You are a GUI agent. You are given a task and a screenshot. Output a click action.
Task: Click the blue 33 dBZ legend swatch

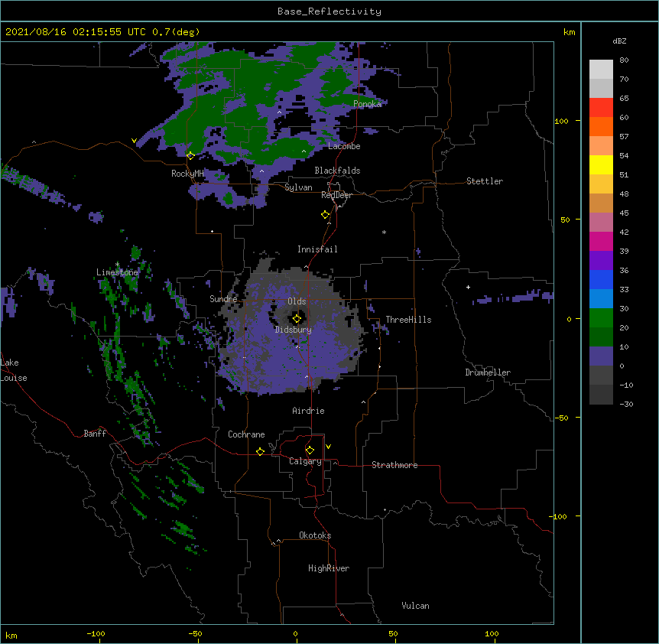(x=601, y=279)
